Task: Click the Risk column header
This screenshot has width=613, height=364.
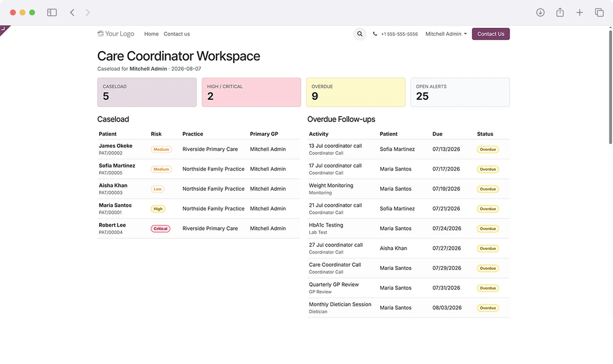Action: [156, 134]
